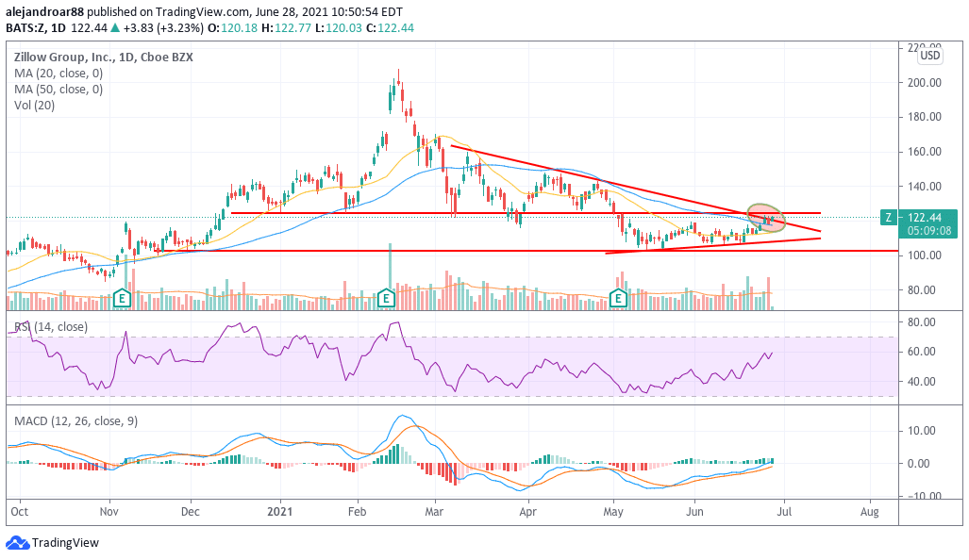Select the Vol (20) legend
The image size is (969, 560).
click(x=35, y=106)
